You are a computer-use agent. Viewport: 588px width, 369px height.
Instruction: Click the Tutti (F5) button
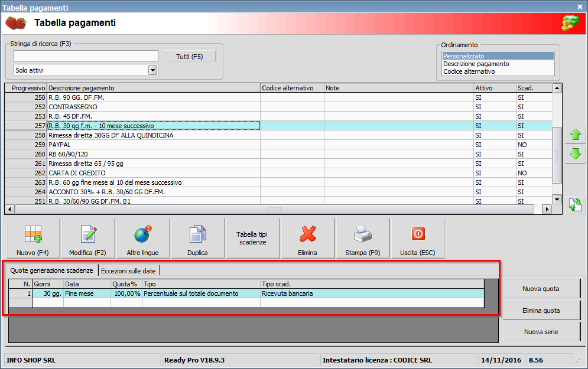[190, 57]
